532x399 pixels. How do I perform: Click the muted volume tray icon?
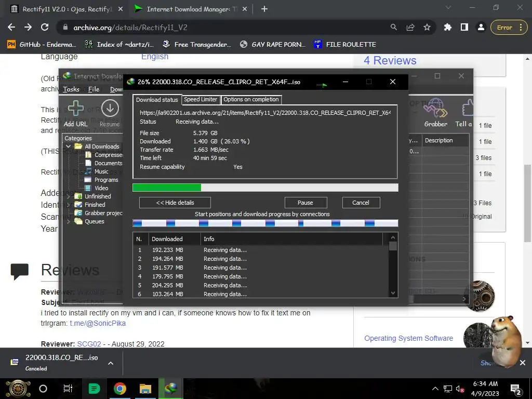460,389
